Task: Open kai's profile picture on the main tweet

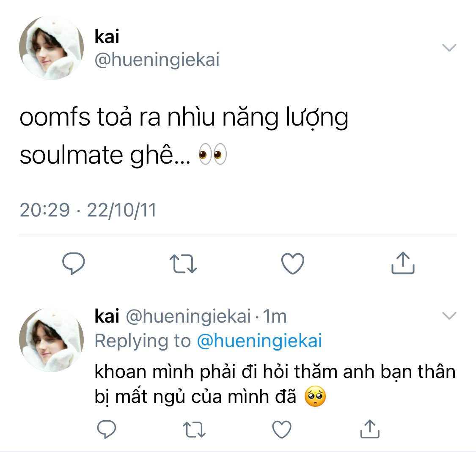Action: point(52,48)
